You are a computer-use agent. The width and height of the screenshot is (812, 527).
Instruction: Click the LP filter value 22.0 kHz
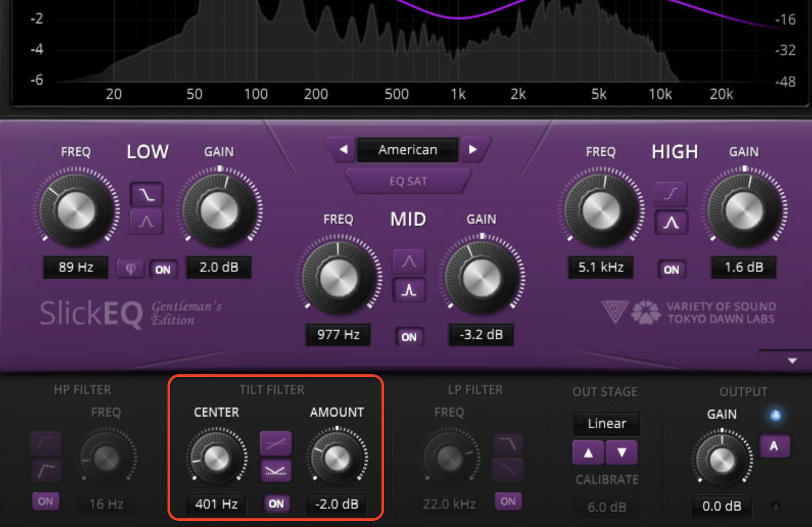[449, 504]
